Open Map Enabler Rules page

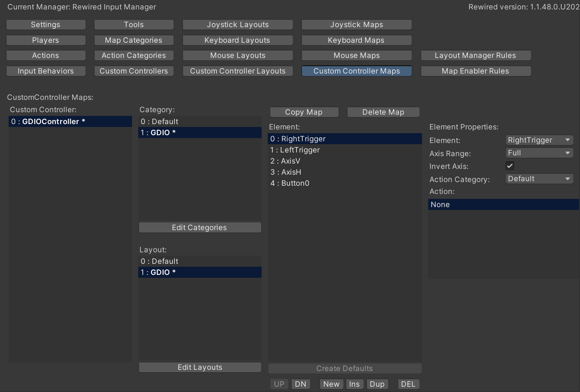[476, 71]
